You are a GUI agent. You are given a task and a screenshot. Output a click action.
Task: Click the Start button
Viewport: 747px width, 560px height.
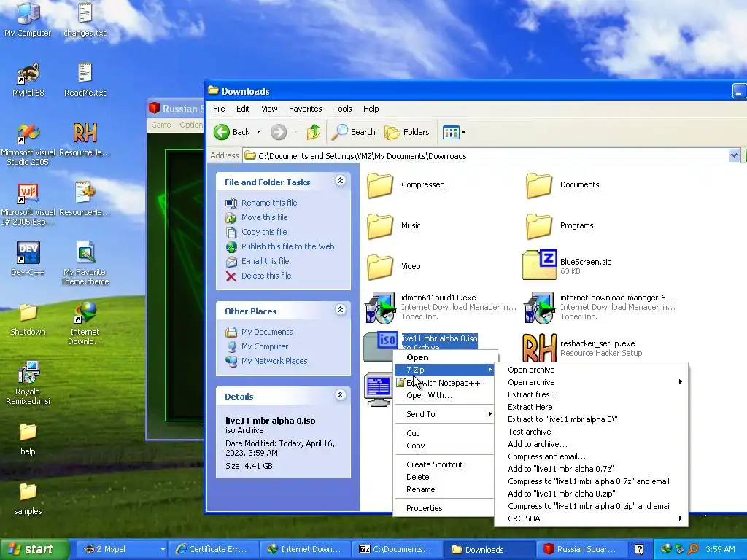click(34, 549)
